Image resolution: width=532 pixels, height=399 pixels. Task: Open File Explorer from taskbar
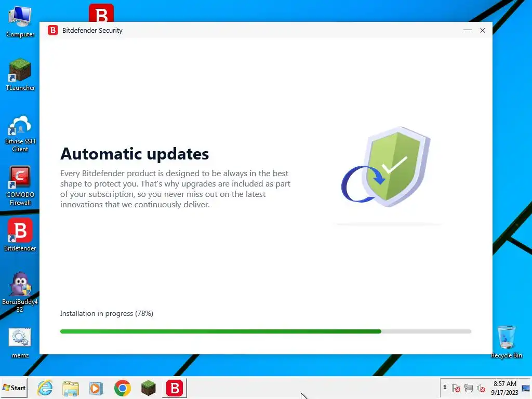point(71,388)
